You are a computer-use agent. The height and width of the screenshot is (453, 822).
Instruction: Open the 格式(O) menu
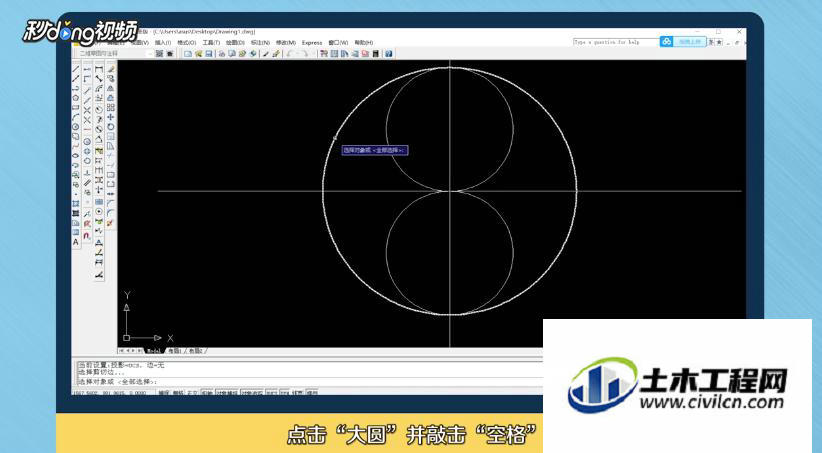[187, 42]
